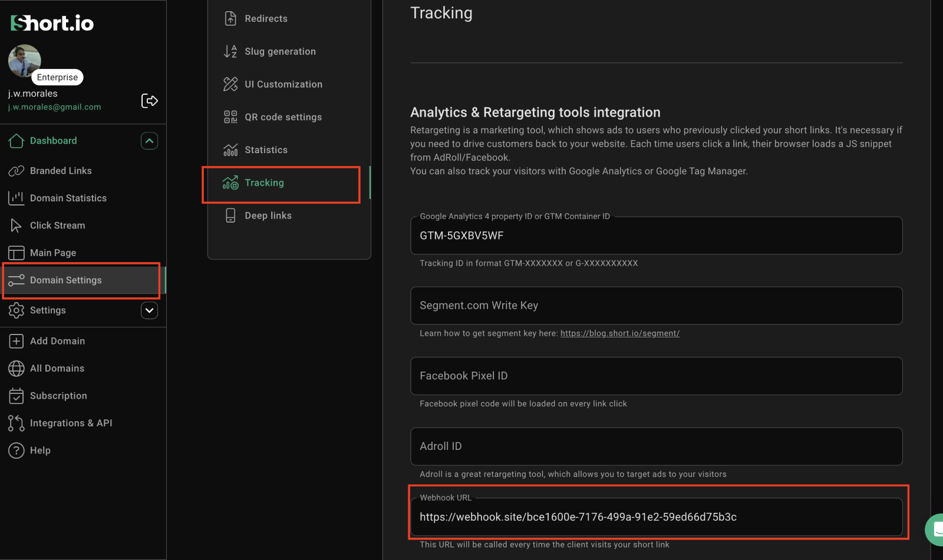The height and width of the screenshot is (560, 943).
Task: Click the 'Adroll is a great retargeting tool' hint
Action: [x=573, y=474]
